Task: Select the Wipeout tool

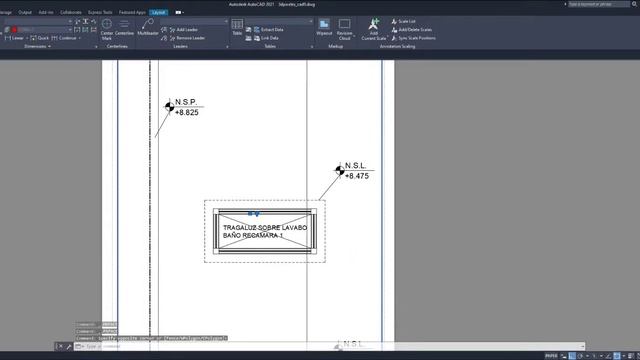Action: tap(324, 27)
